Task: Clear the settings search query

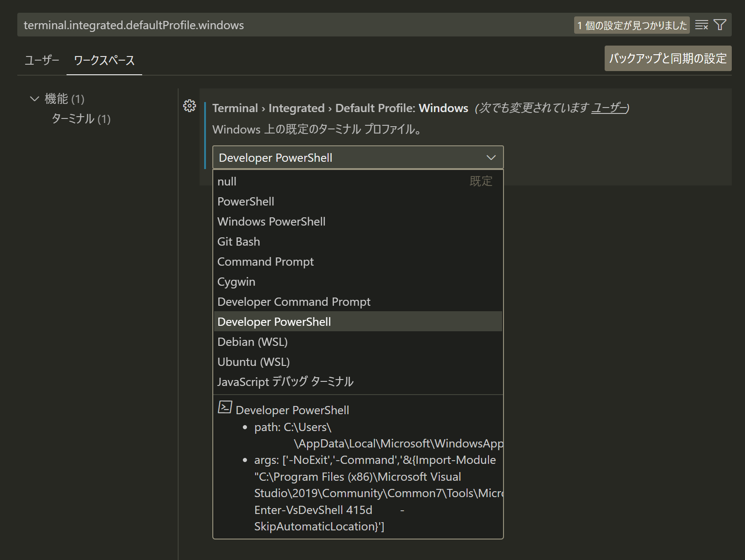Action: (701, 25)
